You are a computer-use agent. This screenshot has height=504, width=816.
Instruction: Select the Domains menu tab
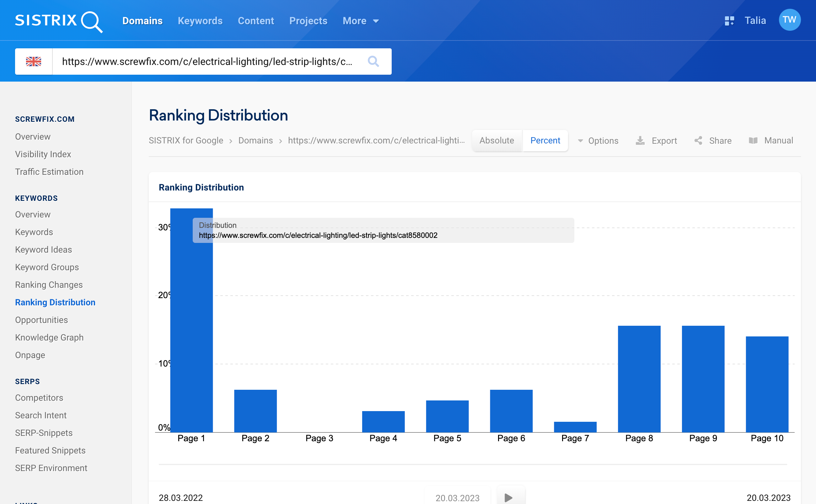[142, 21]
